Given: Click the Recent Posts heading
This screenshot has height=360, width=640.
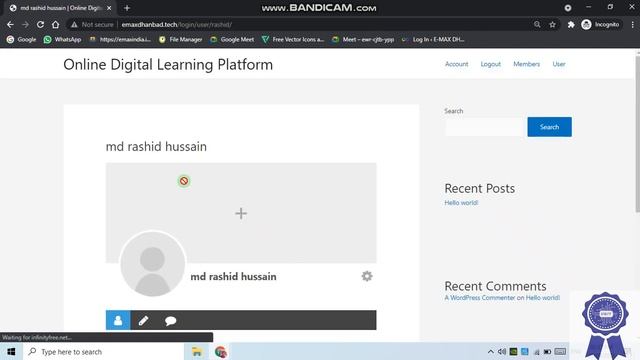Looking at the screenshot, I should click(480, 189).
